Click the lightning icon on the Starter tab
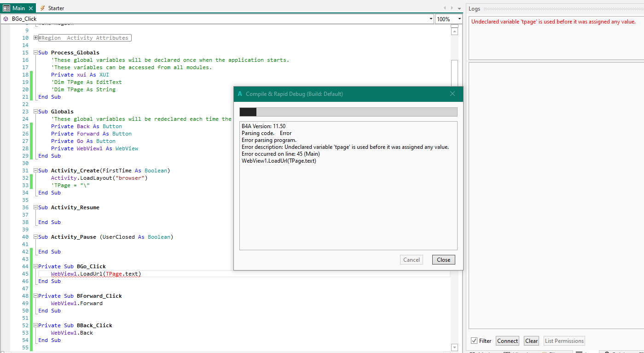This screenshot has height=353, width=644. tap(43, 8)
